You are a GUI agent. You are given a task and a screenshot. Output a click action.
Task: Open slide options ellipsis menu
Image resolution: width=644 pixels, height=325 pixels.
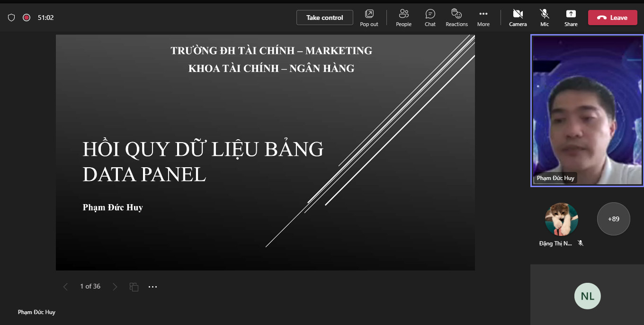152,287
